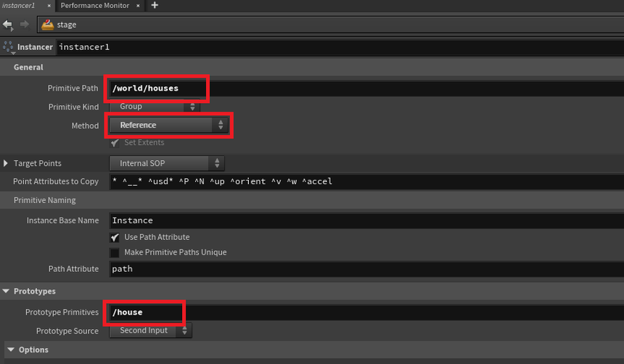Toggle the Set Extents checkbox
The image size is (624, 364).
point(115,142)
